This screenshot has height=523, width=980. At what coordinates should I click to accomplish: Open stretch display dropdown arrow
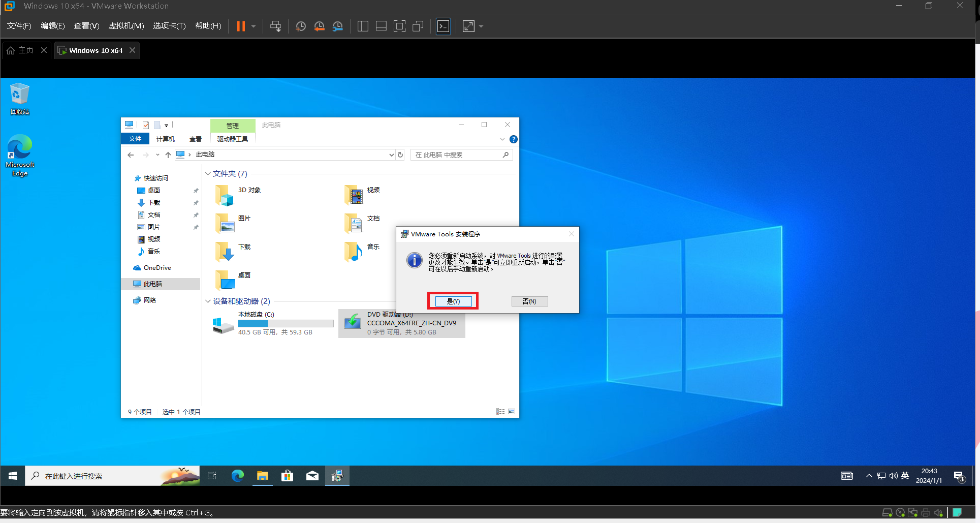pyautogui.click(x=481, y=26)
